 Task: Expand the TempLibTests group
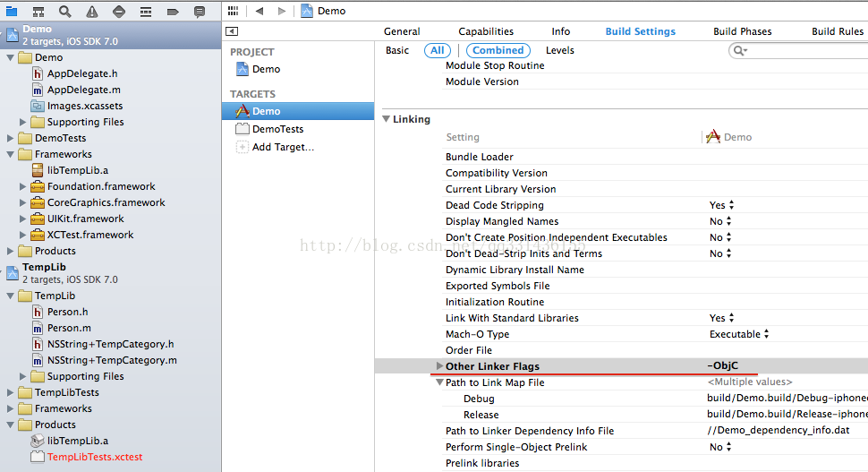click(x=10, y=392)
